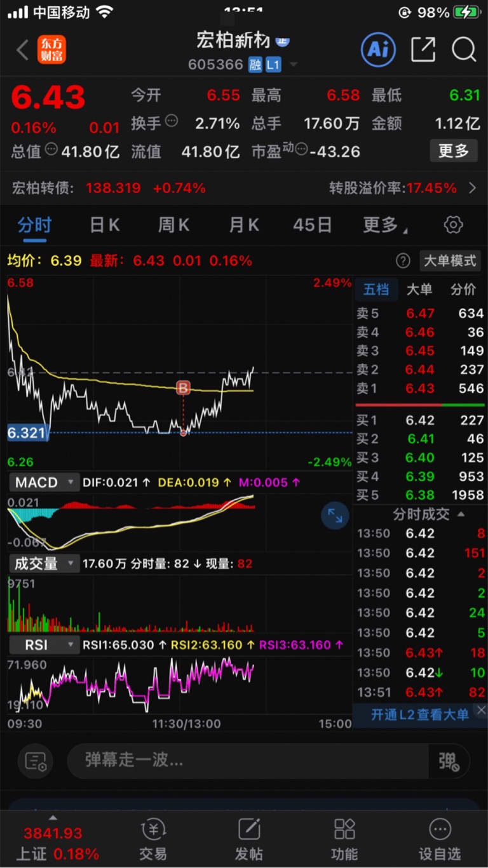Tap the 融 margin badge
488x868 pixels.
[x=255, y=65]
